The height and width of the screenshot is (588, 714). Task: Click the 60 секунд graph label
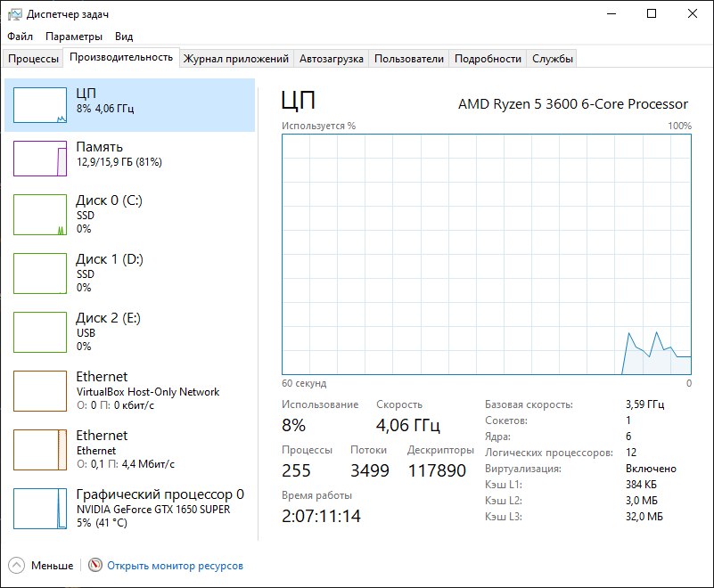304,383
